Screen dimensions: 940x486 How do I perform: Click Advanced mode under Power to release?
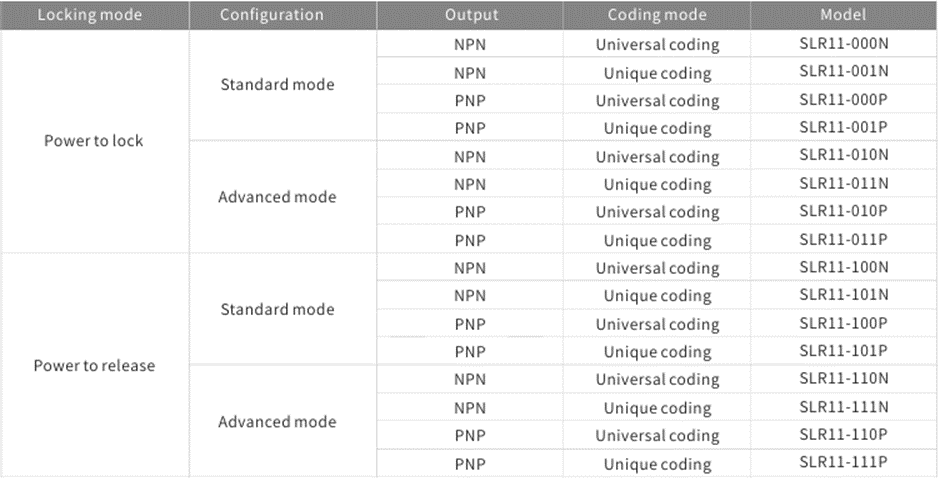click(x=277, y=421)
